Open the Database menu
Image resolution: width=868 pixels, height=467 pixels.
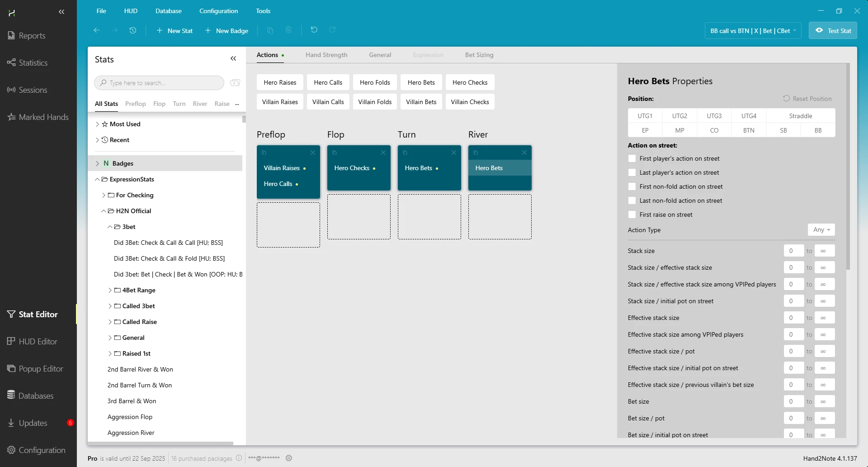click(x=168, y=11)
